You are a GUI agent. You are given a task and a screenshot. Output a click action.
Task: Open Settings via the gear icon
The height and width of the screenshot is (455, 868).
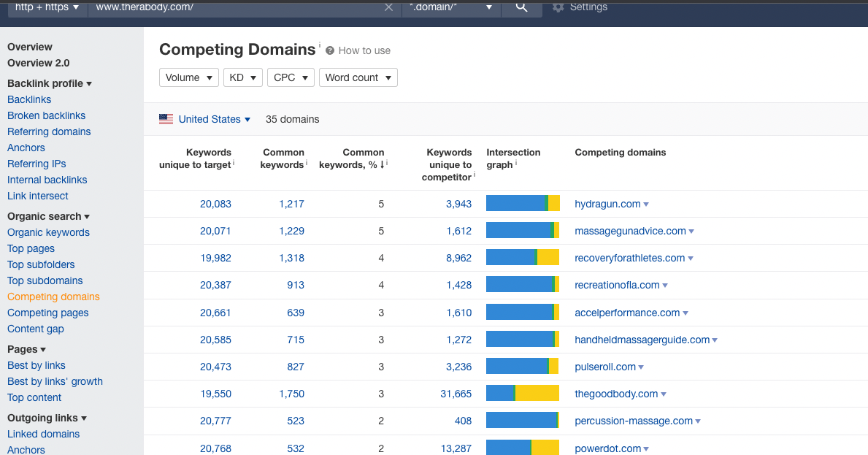pos(558,7)
